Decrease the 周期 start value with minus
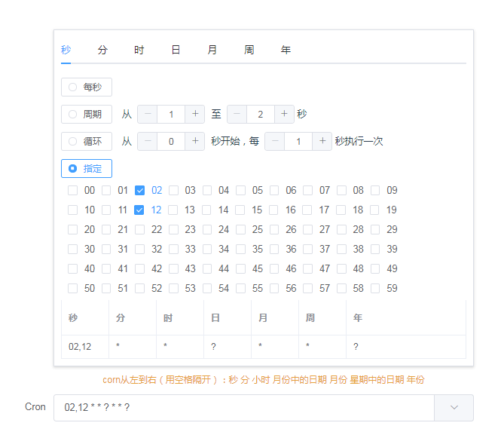504x432 pixels. click(148, 114)
